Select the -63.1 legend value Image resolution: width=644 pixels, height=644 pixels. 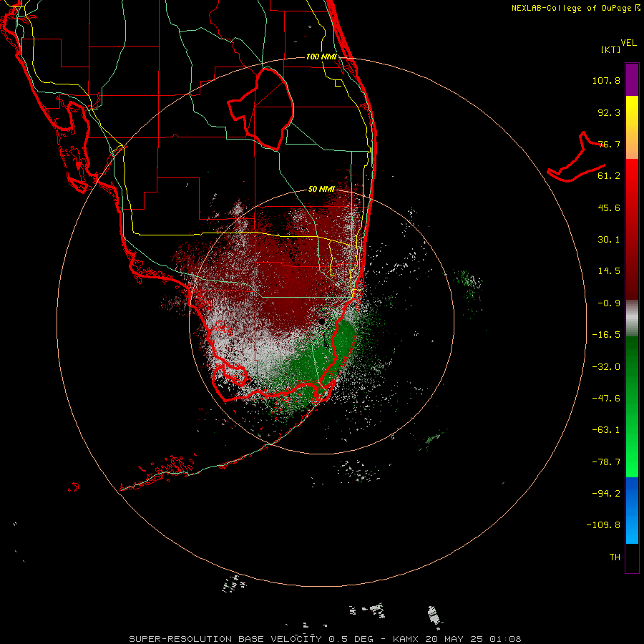[x=606, y=430]
